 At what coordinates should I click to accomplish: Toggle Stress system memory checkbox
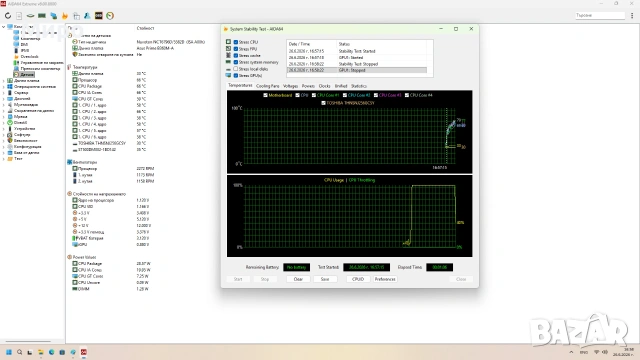pyautogui.click(x=236, y=62)
